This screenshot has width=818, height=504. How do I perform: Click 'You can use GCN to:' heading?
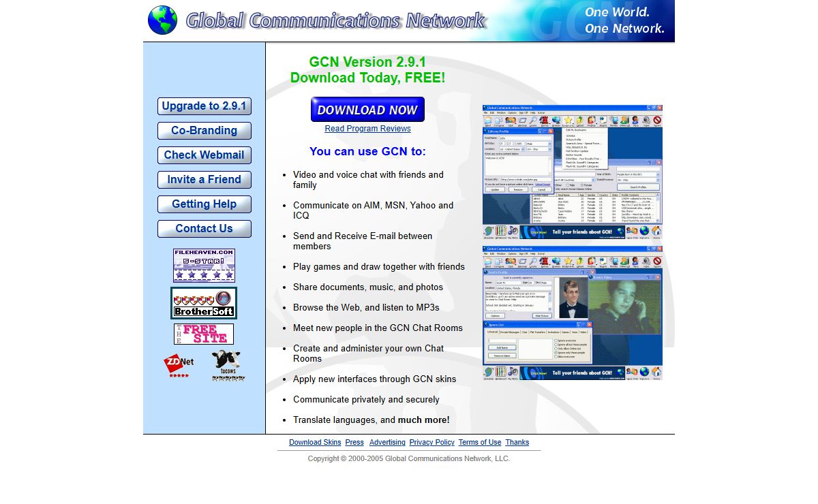point(367,152)
